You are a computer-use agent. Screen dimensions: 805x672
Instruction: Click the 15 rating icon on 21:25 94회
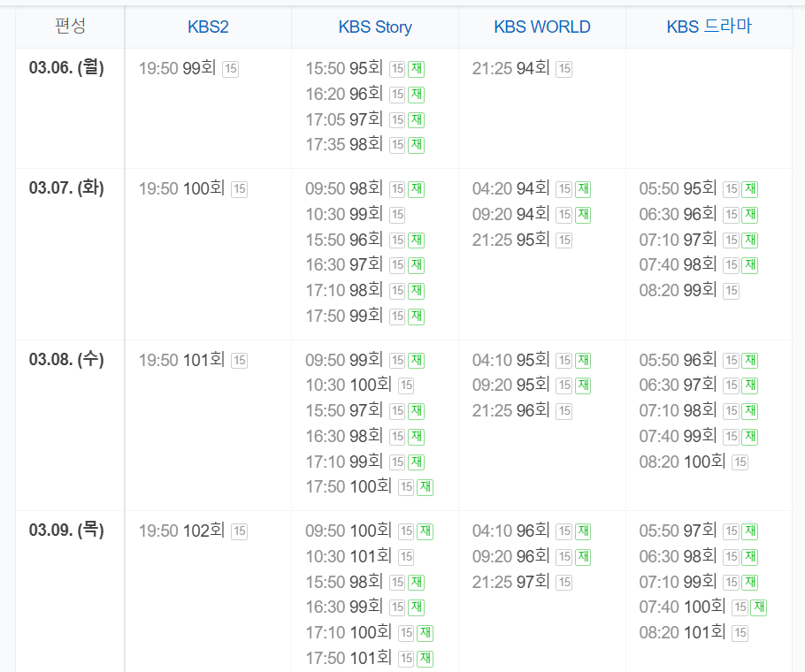pyautogui.click(x=564, y=69)
